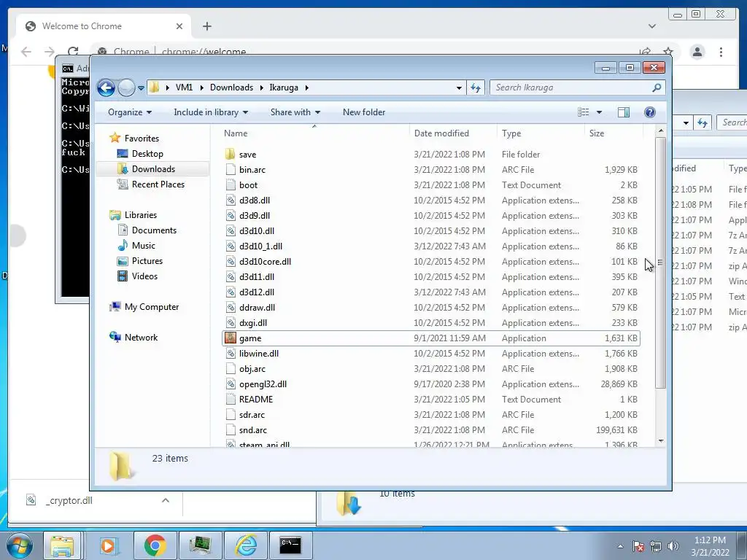Open address bar previous locations dropdown
The width and height of the screenshot is (747, 560).
click(459, 87)
